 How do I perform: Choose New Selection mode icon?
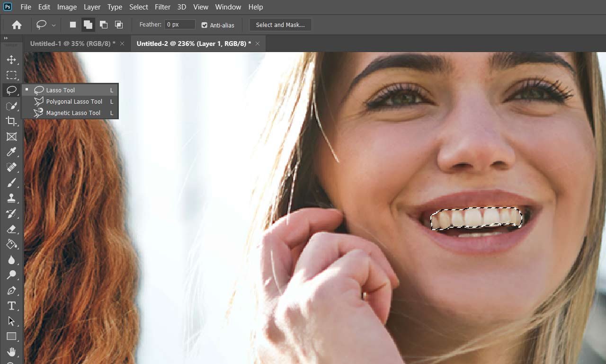[73, 25]
